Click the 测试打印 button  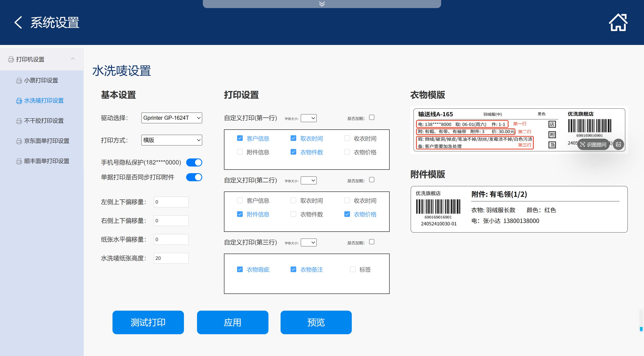click(148, 322)
